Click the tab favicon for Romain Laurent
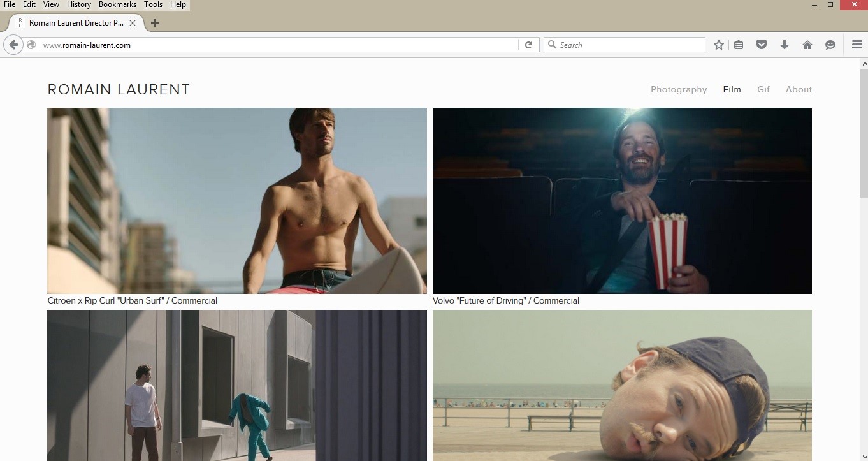The height and width of the screenshot is (461, 868). pyautogui.click(x=20, y=23)
